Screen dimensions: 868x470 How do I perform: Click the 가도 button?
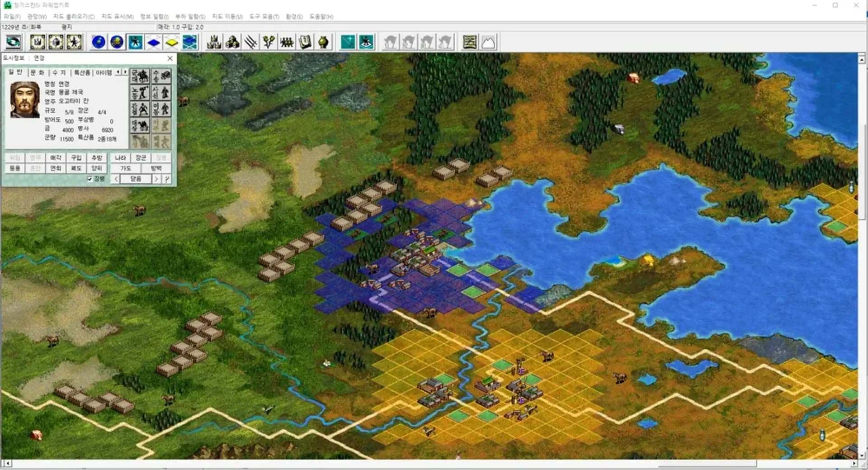125,168
